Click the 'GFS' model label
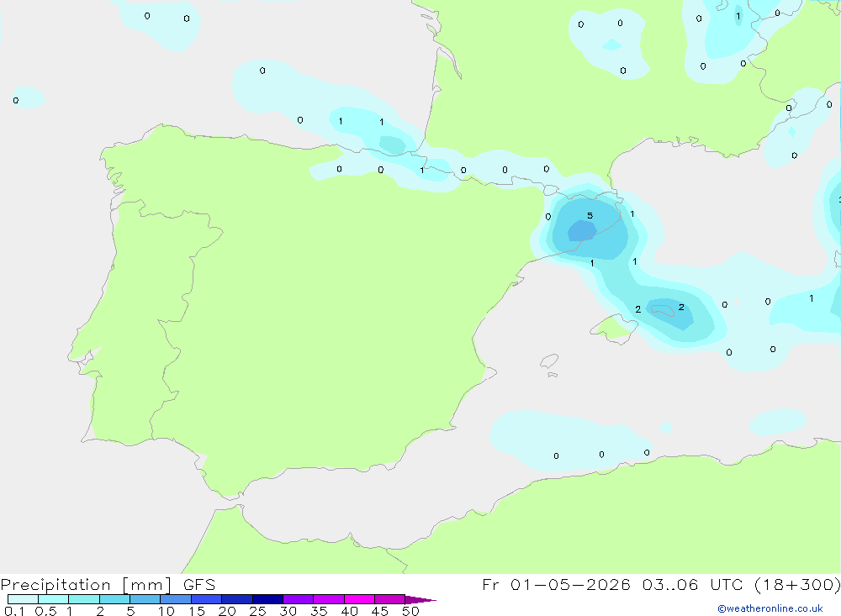 click(x=199, y=585)
